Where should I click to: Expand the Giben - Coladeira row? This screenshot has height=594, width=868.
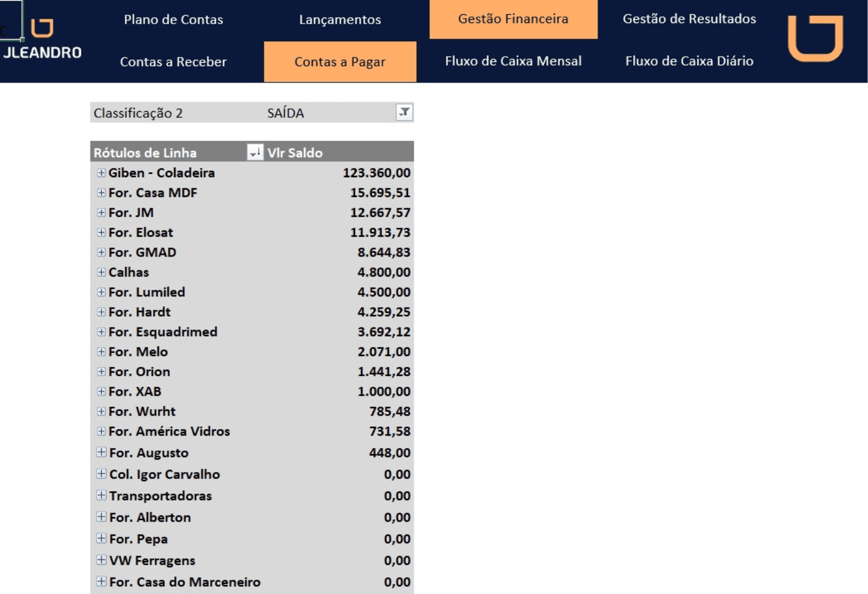pos(101,173)
